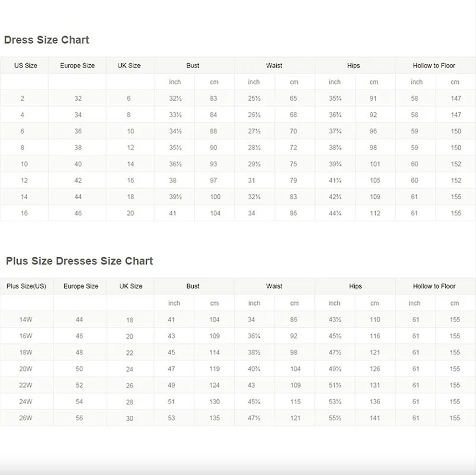Click the "Plus Size Dresses Size Chart" heading
The width and height of the screenshot is (476, 475).
coord(79,261)
